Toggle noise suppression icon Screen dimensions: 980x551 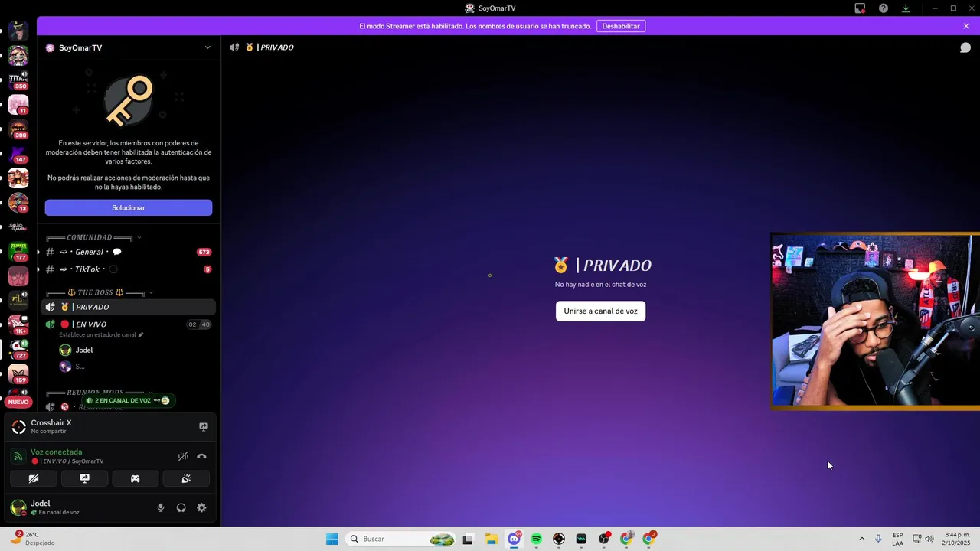[183, 456]
